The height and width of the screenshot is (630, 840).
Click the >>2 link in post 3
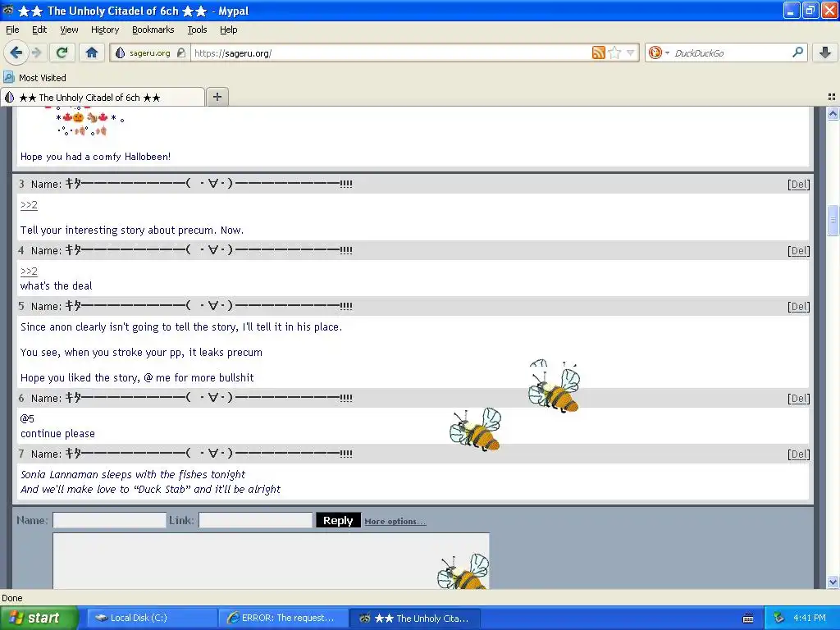[29, 204]
